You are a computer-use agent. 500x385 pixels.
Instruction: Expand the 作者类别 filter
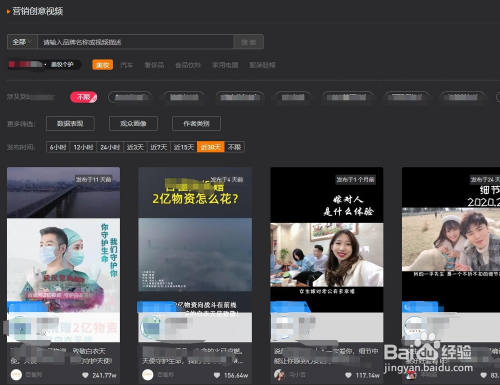tap(196, 124)
